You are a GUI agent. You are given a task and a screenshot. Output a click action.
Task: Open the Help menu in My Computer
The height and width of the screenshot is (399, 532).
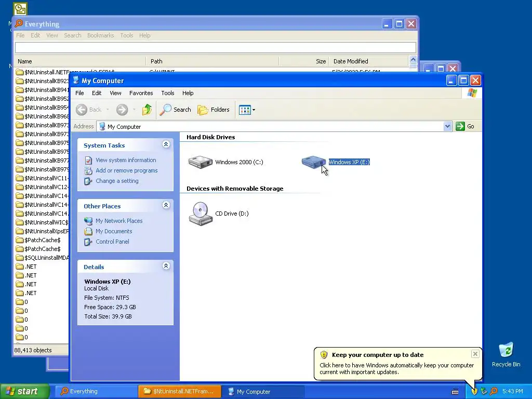[x=188, y=93]
